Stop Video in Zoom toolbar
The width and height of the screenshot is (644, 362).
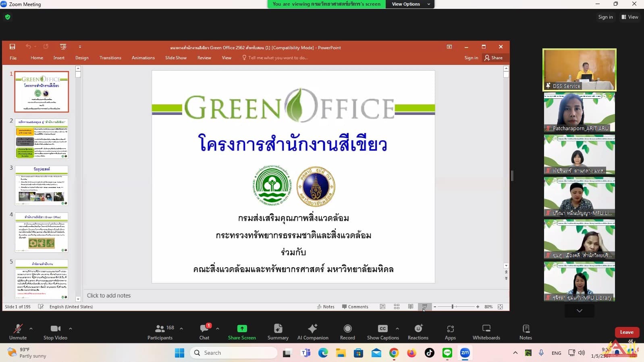pos(55,332)
